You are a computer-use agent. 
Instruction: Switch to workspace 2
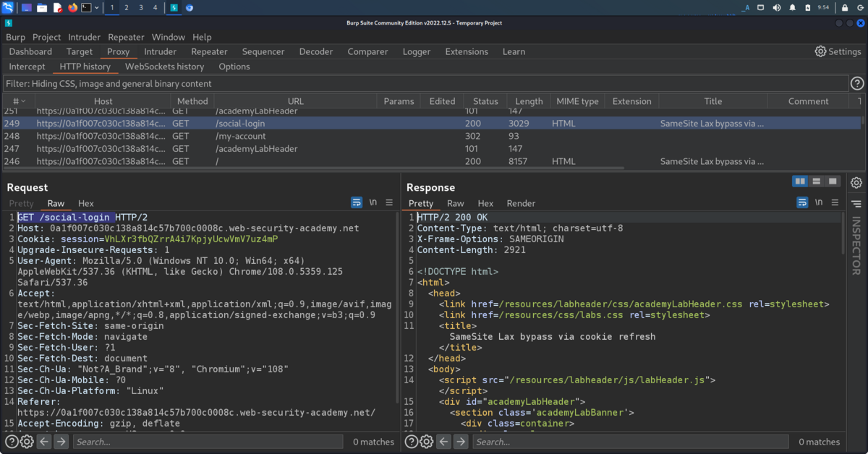pos(127,7)
